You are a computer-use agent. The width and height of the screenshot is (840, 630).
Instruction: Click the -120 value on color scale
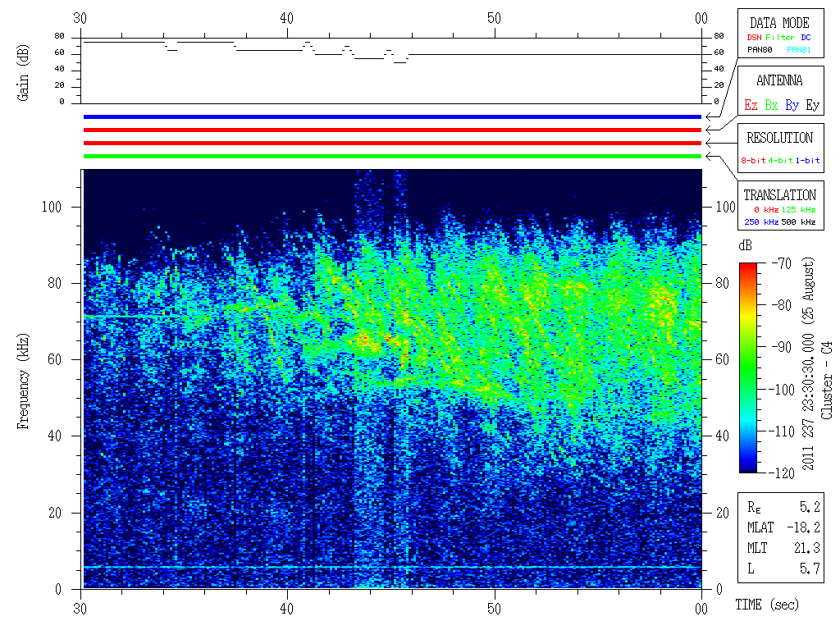[x=782, y=473]
